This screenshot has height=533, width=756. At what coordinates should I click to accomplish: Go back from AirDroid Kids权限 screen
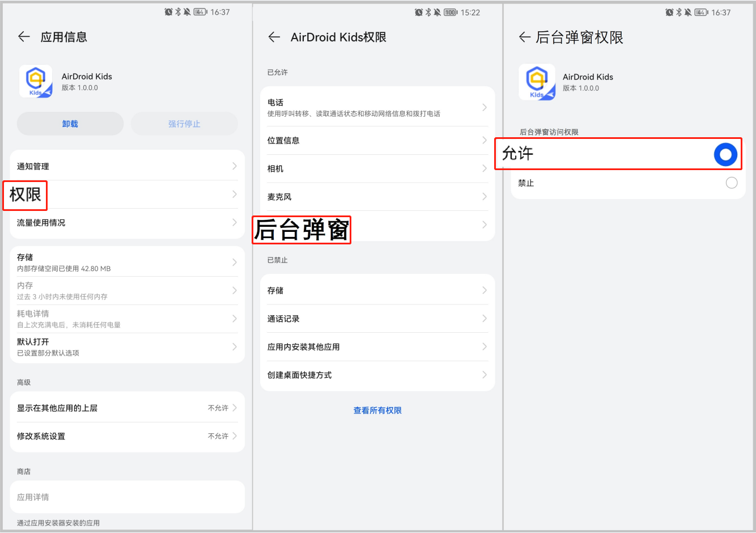[274, 37]
